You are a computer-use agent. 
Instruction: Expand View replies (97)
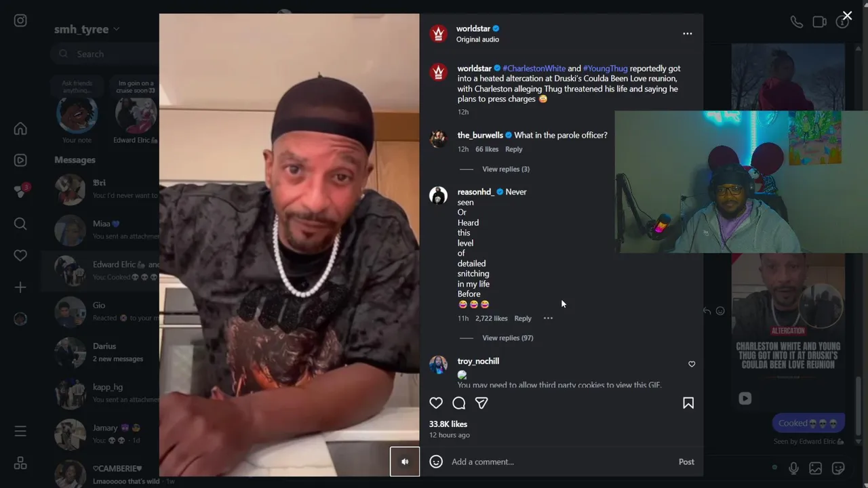(508, 338)
